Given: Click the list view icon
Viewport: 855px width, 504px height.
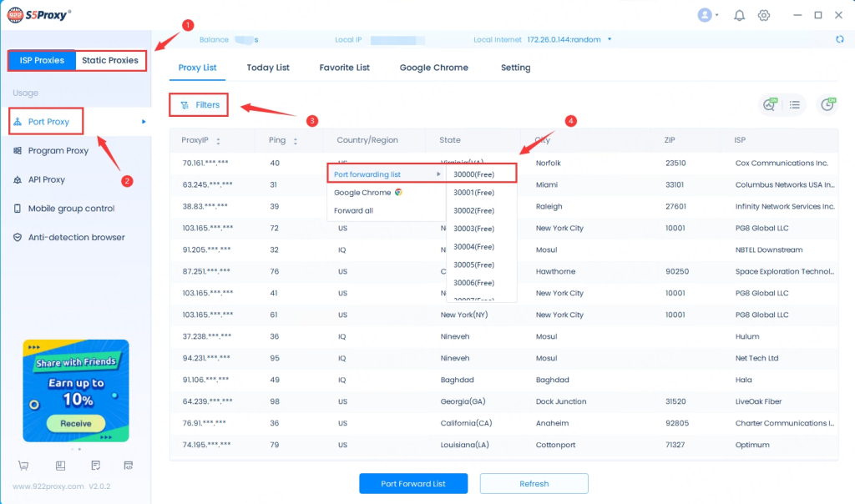Looking at the screenshot, I should coord(795,104).
